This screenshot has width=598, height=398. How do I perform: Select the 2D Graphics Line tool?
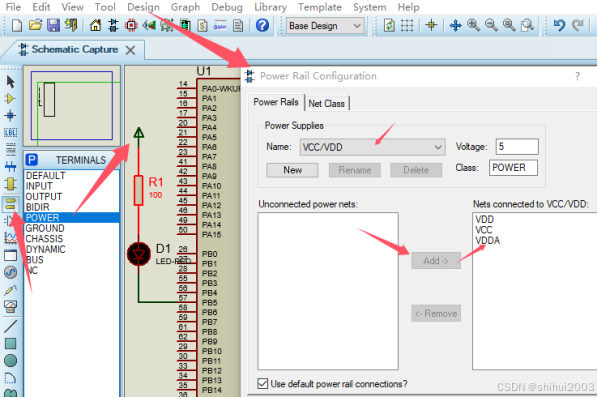click(x=10, y=326)
